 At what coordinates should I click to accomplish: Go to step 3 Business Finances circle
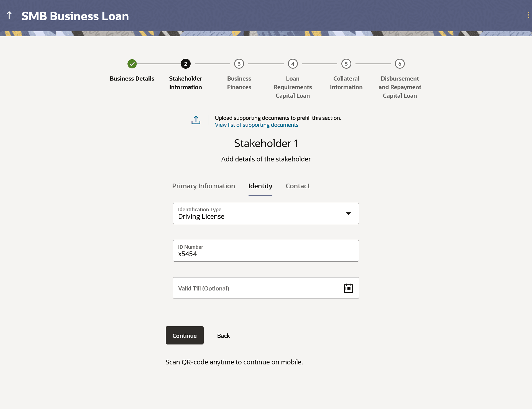pyautogui.click(x=239, y=64)
